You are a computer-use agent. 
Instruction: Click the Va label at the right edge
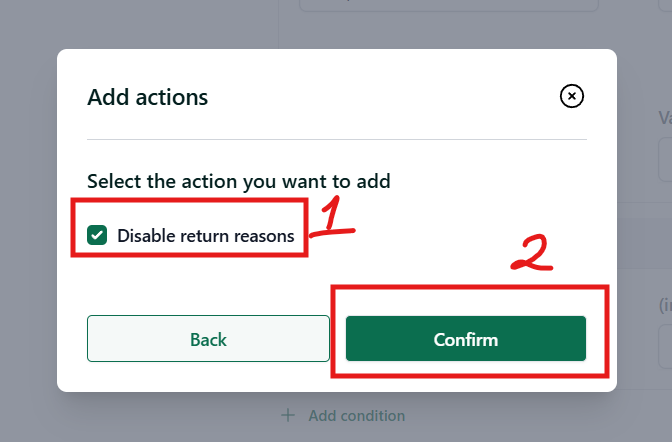665,118
